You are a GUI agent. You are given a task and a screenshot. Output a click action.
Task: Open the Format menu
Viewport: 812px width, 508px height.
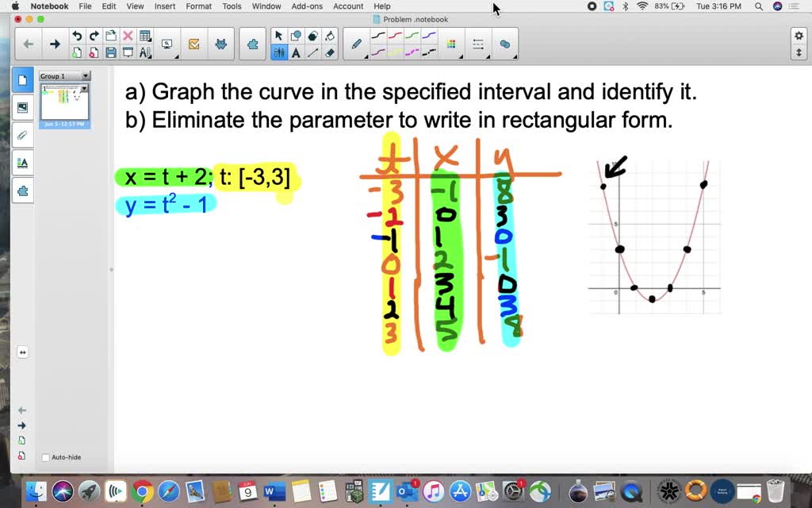click(x=197, y=6)
